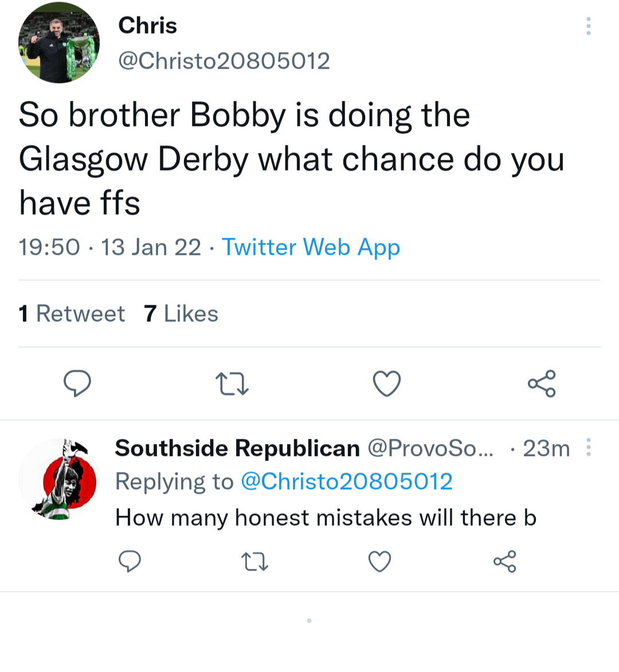Image resolution: width=619 pixels, height=672 pixels.
Task: Open more options on Southside Republican reply
Action: tap(589, 447)
